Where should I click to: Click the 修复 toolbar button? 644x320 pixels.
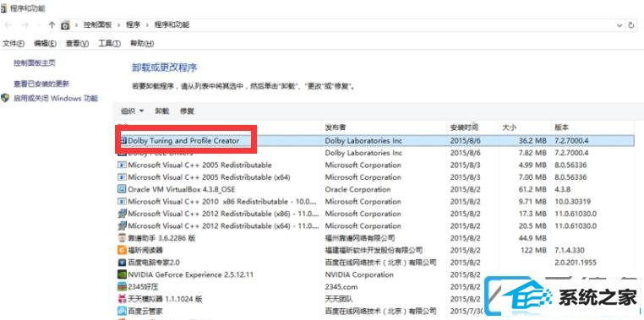coord(187,111)
